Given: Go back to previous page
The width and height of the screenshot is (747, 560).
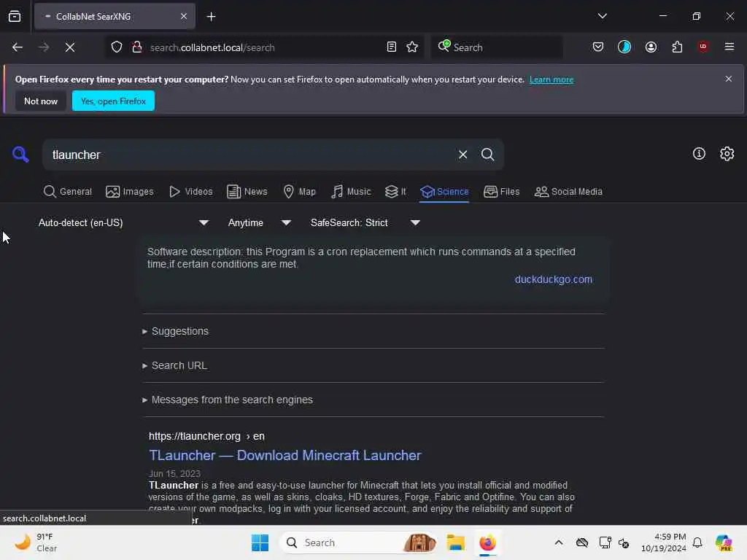Looking at the screenshot, I should coord(18,47).
